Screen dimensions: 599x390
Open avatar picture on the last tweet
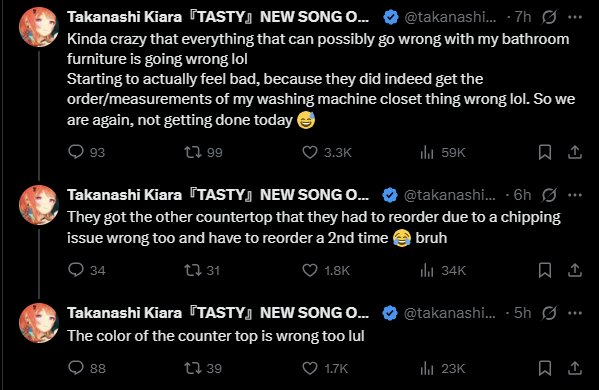point(39,323)
